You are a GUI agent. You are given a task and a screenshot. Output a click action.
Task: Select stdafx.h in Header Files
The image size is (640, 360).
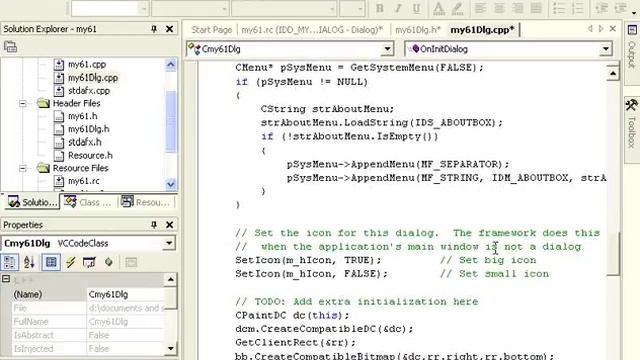[x=85, y=142]
